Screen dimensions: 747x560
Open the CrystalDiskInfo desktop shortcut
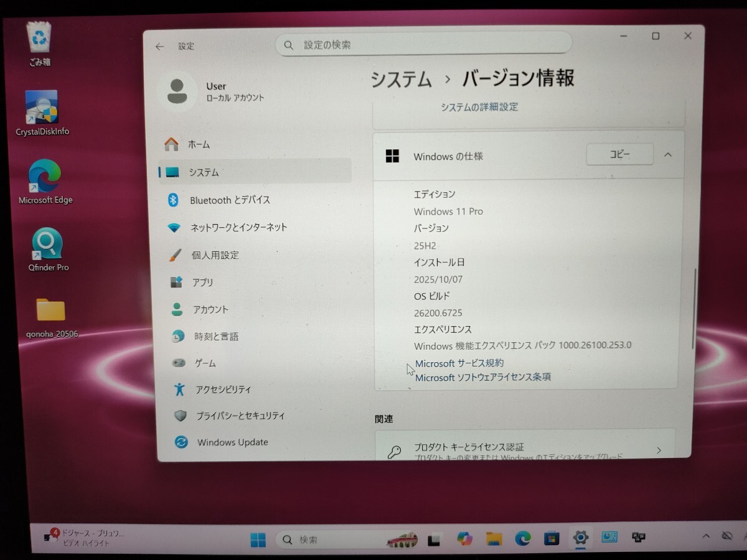(x=42, y=113)
